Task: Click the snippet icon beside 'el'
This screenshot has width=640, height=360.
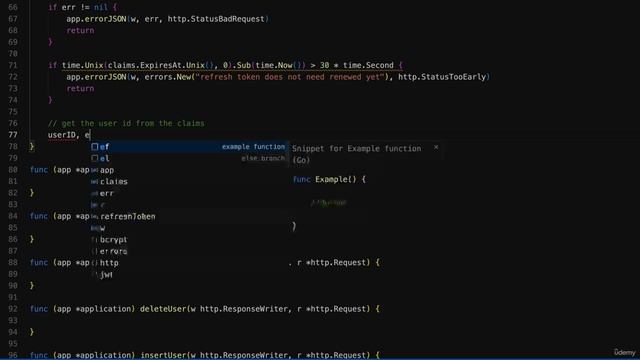Action: pyautogui.click(x=95, y=158)
